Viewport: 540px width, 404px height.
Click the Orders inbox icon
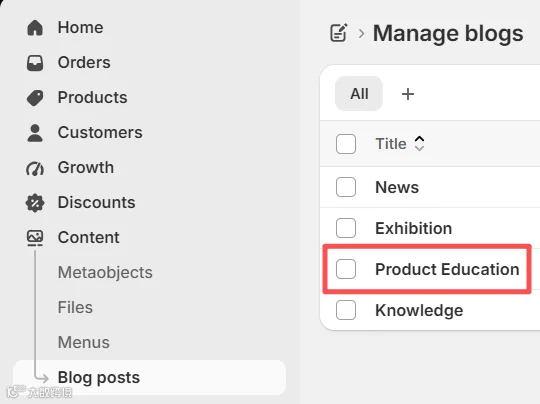click(x=35, y=63)
